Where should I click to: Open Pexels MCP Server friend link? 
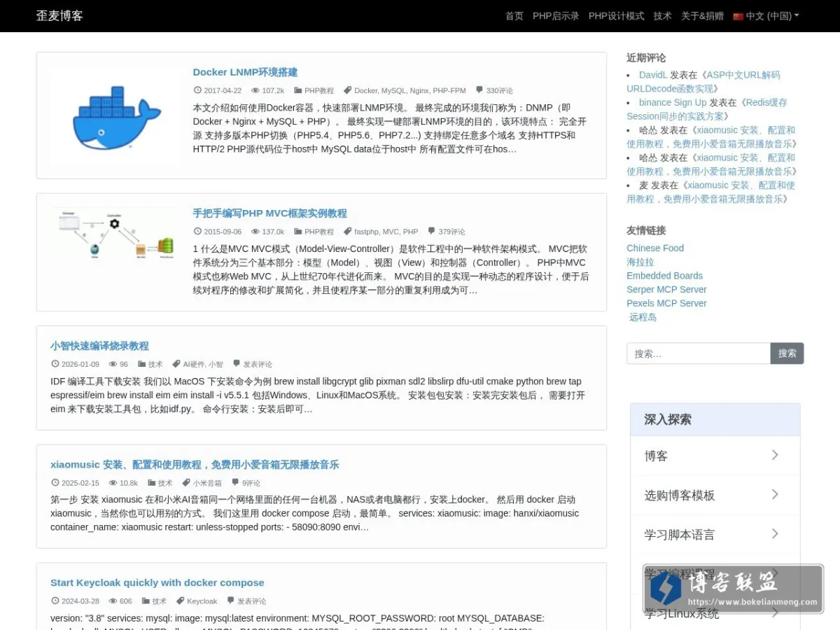click(x=666, y=303)
